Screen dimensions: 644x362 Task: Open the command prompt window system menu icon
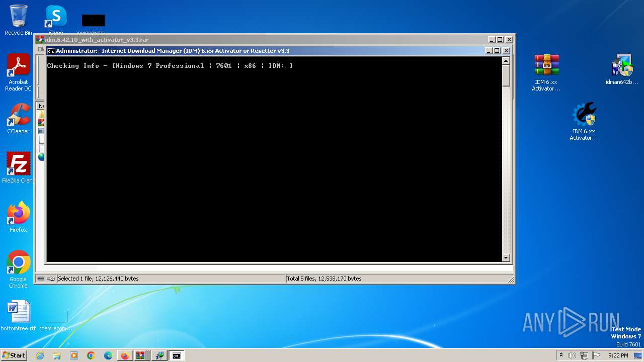[x=51, y=51]
